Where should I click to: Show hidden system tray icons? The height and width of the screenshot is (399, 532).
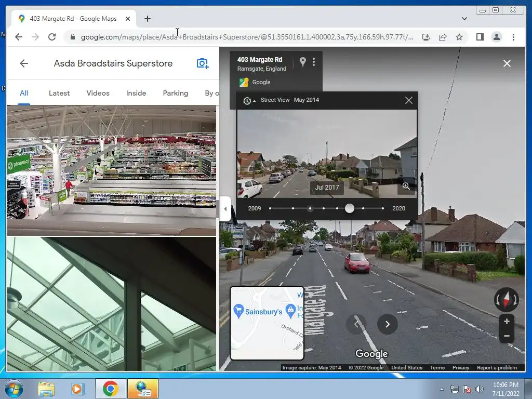click(442, 389)
